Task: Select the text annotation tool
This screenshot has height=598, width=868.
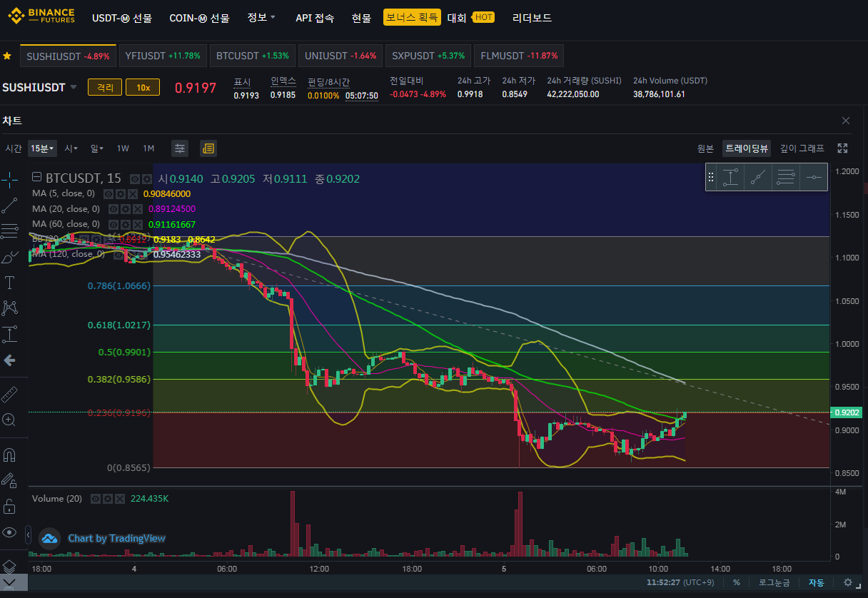Action: 9,283
